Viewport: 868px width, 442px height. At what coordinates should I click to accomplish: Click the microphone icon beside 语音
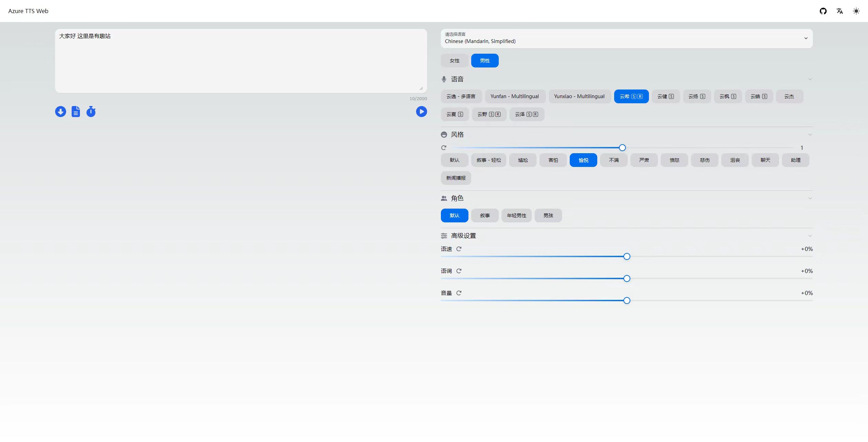click(x=444, y=79)
